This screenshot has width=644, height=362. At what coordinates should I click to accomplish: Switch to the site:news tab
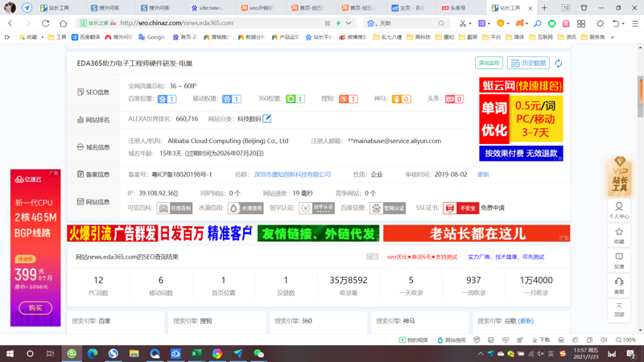(x=208, y=8)
